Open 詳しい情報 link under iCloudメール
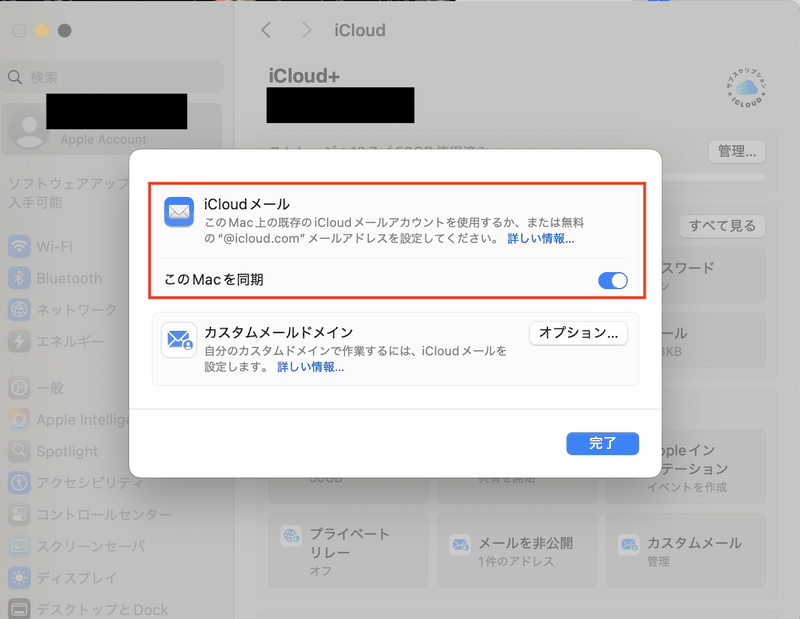 (x=541, y=238)
